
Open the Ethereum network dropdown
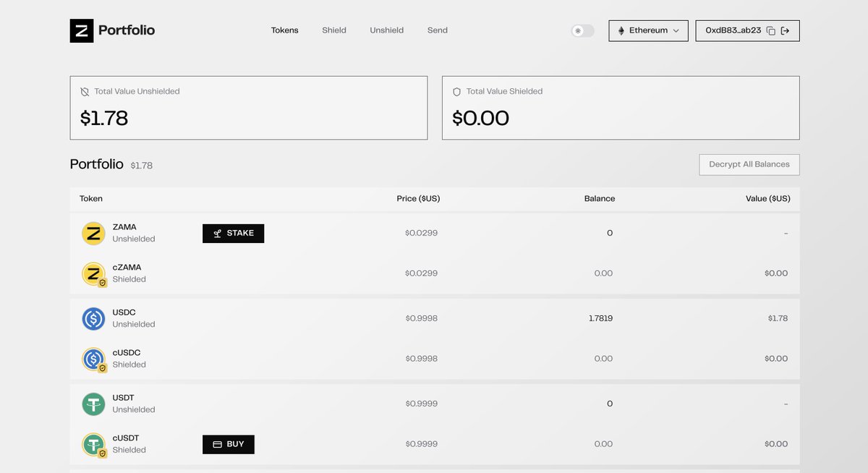coord(648,30)
